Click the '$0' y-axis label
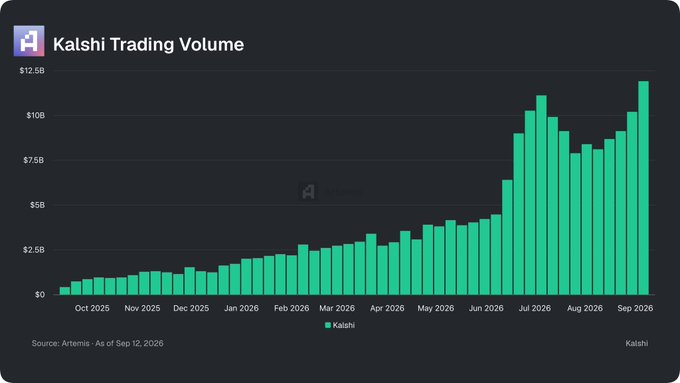Screen dimensions: 680x383 pyautogui.click(x=40, y=295)
